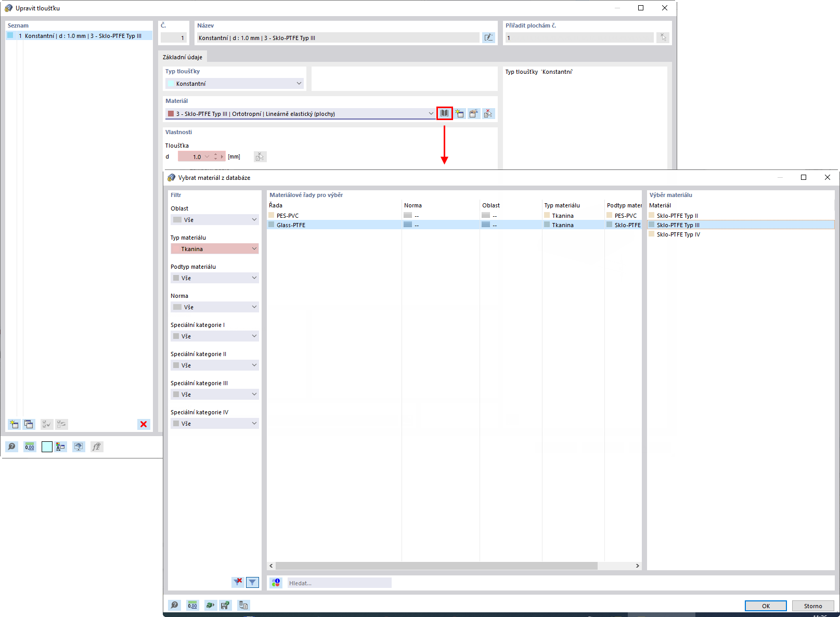
Task: Click the Oblast column header in table
Action: pos(511,205)
